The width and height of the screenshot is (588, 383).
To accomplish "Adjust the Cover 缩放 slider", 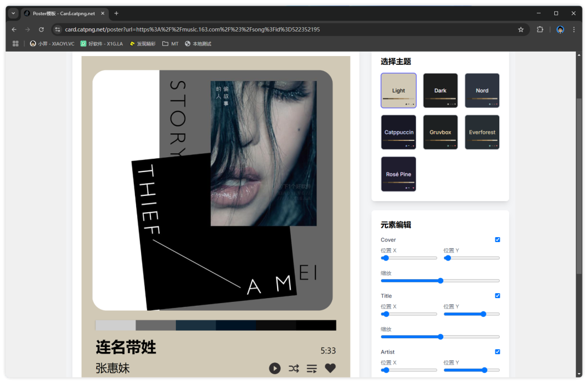I will 440,281.
